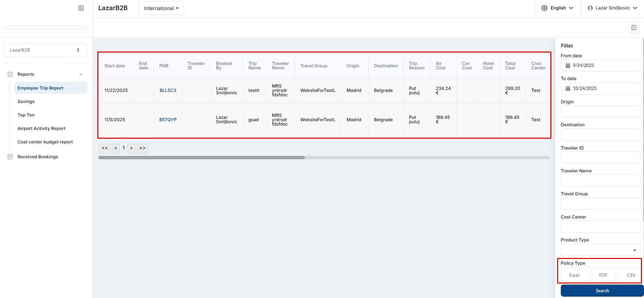The image size is (644, 298).
Task: Open the English language dropdown
Action: (558, 8)
